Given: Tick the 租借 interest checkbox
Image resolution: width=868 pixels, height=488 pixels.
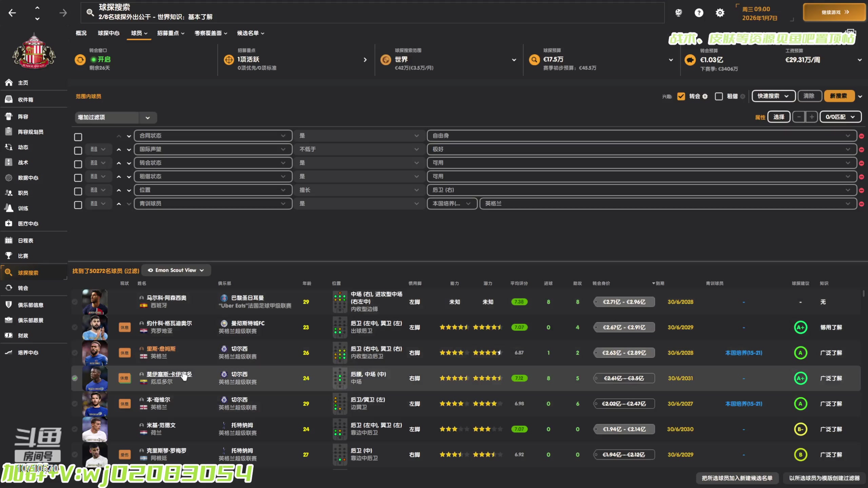Looking at the screenshot, I should coord(718,96).
